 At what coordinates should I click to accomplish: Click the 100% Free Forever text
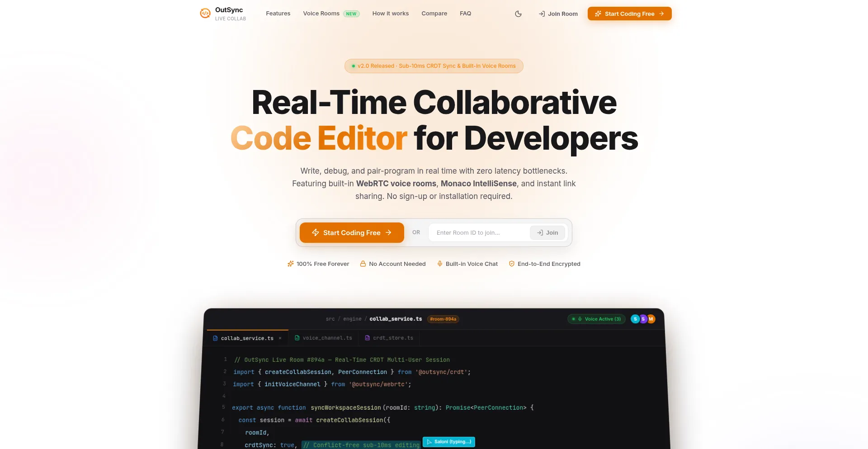(323, 264)
